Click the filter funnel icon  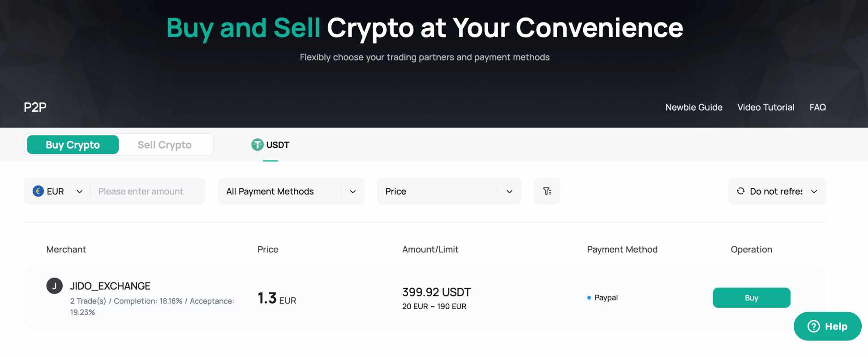547,192
